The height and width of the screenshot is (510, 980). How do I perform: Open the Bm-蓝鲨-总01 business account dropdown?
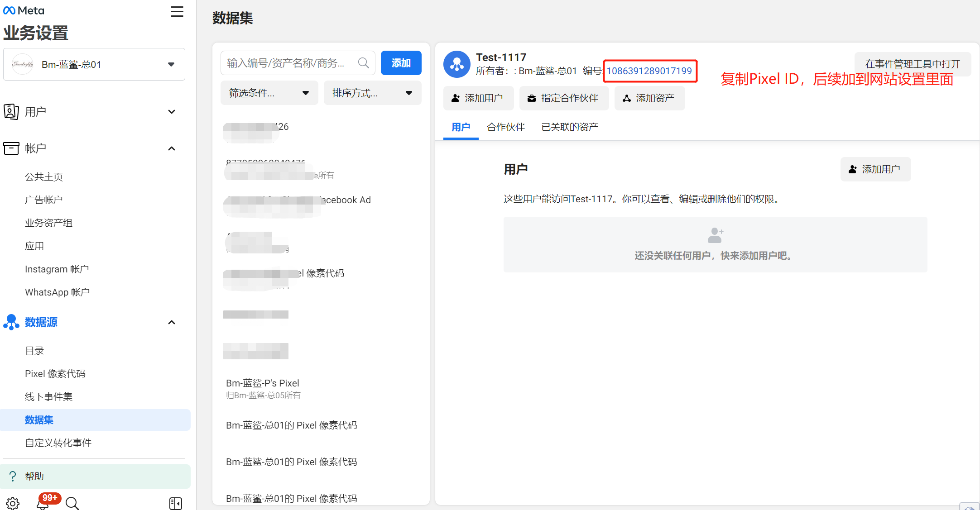pyautogui.click(x=94, y=64)
